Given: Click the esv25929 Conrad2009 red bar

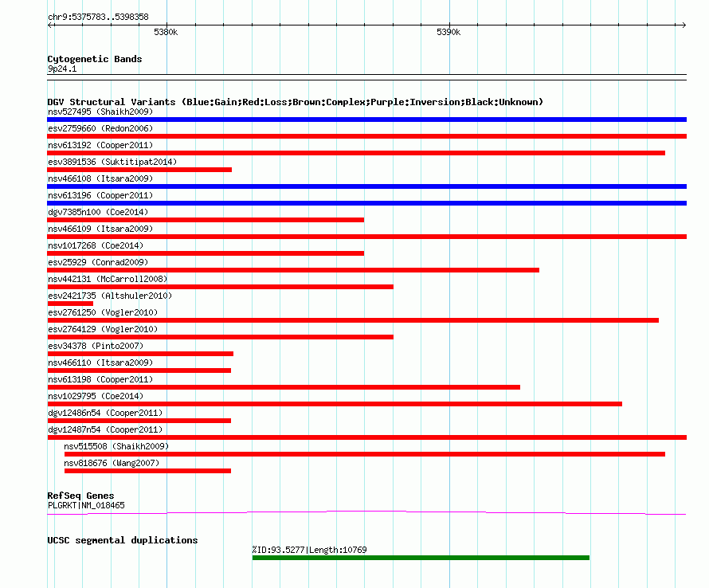Looking at the screenshot, I should (293, 270).
